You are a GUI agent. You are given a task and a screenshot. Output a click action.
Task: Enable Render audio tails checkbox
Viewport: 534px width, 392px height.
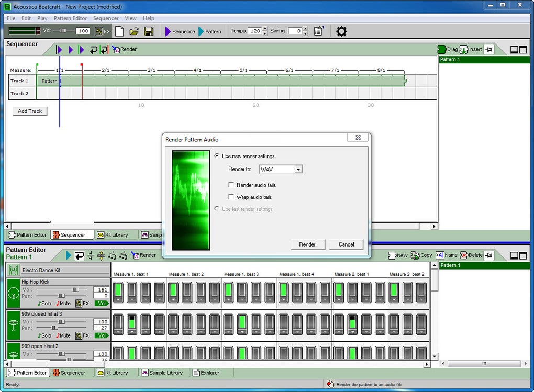231,185
